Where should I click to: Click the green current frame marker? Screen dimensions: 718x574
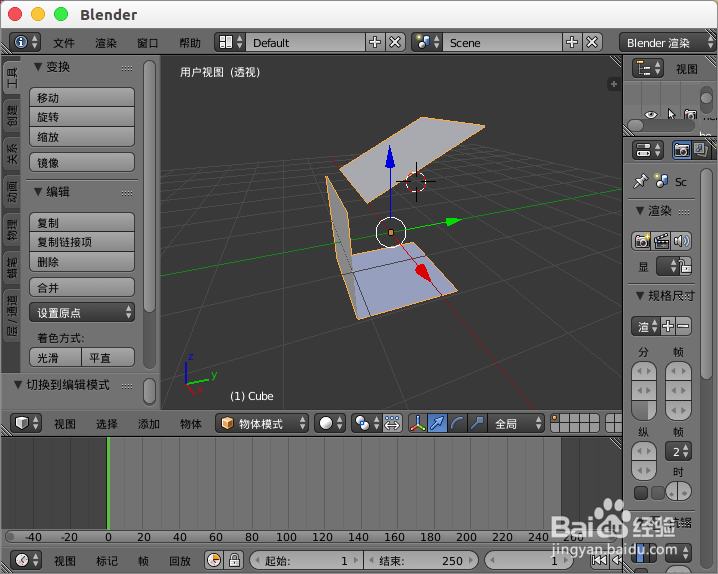point(109,483)
